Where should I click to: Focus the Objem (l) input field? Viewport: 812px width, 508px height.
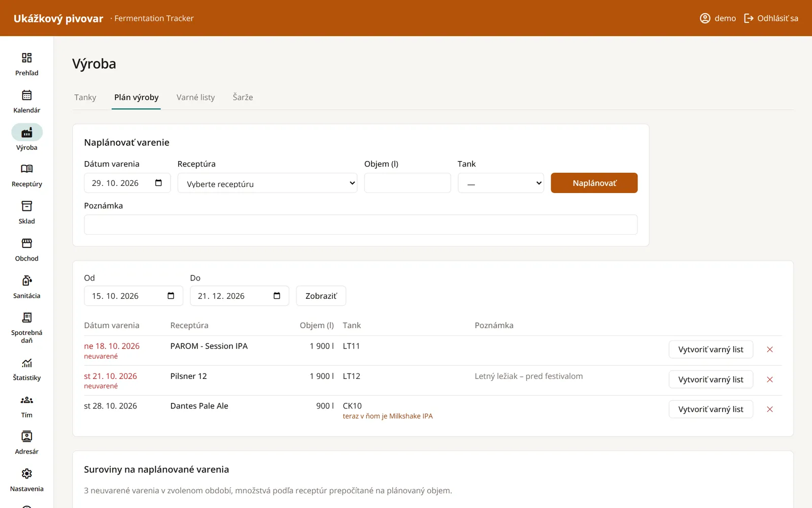click(408, 183)
